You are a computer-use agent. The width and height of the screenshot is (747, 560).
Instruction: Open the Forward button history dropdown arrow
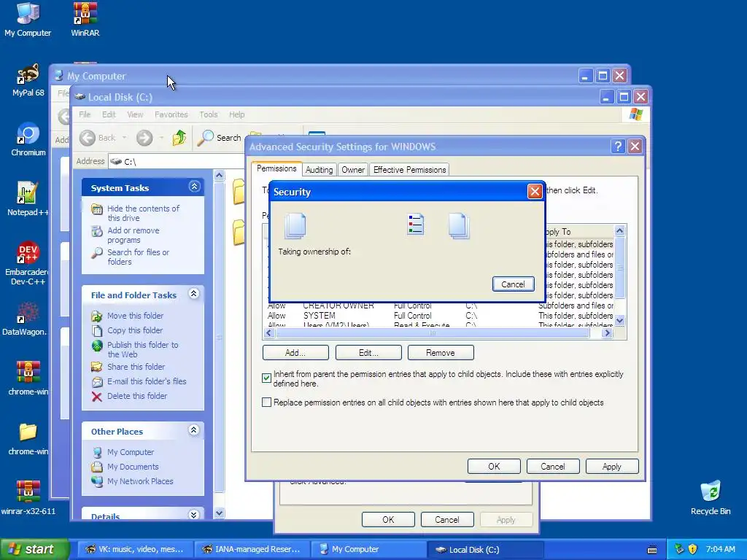[x=161, y=138]
